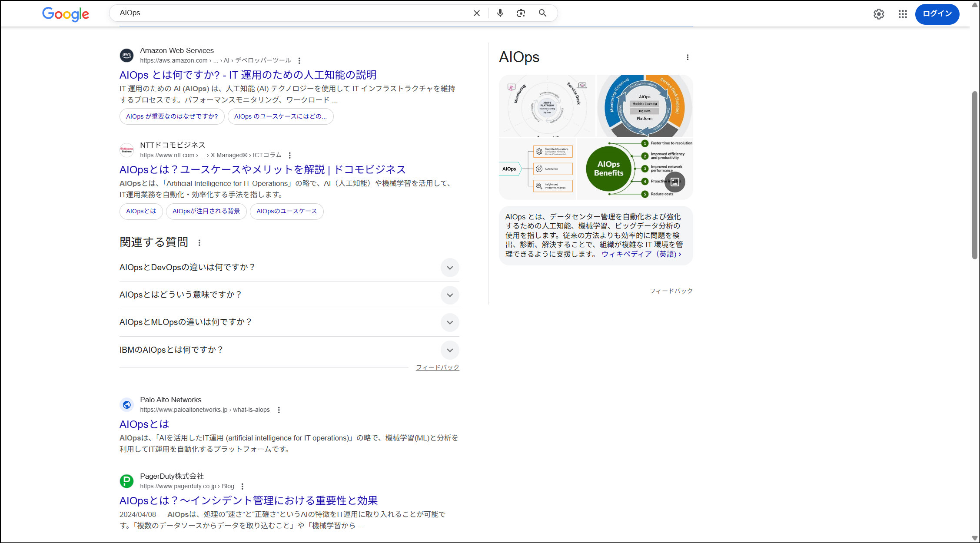Open the knowledge panel options (three-dot menu)
This screenshot has width=980, height=543.
pyautogui.click(x=688, y=56)
